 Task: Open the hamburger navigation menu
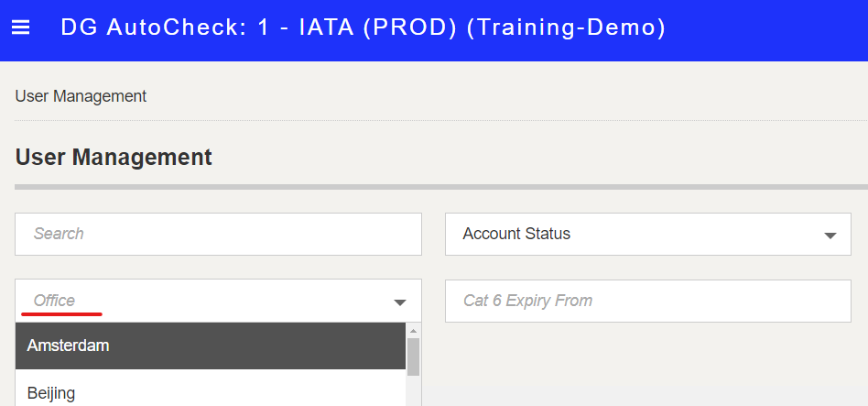[x=20, y=27]
